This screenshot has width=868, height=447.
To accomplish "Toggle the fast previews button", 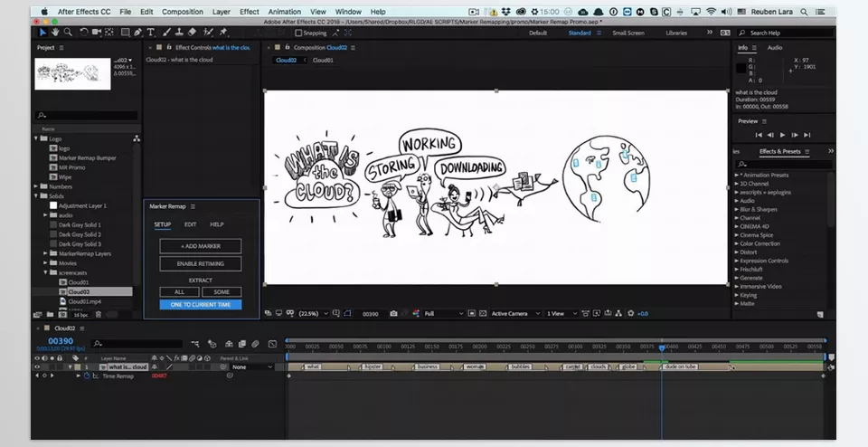I will pyautogui.click(x=596, y=313).
